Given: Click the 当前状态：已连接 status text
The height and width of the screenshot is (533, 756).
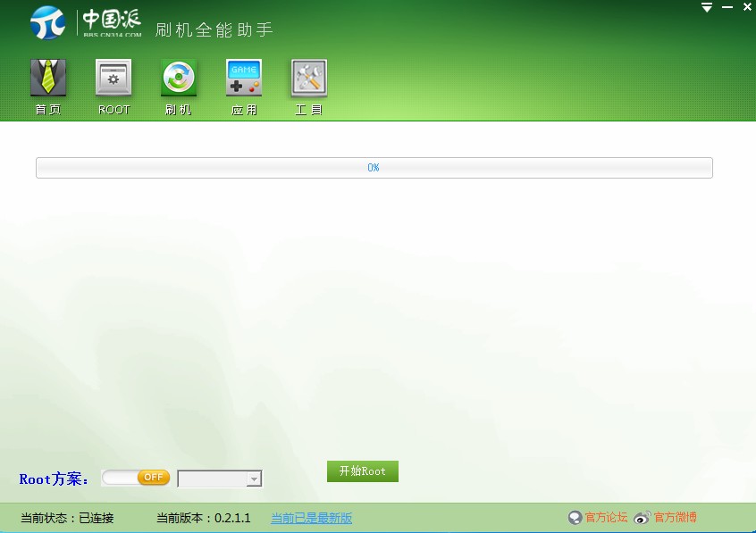Looking at the screenshot, I should [x=67, y=518].
